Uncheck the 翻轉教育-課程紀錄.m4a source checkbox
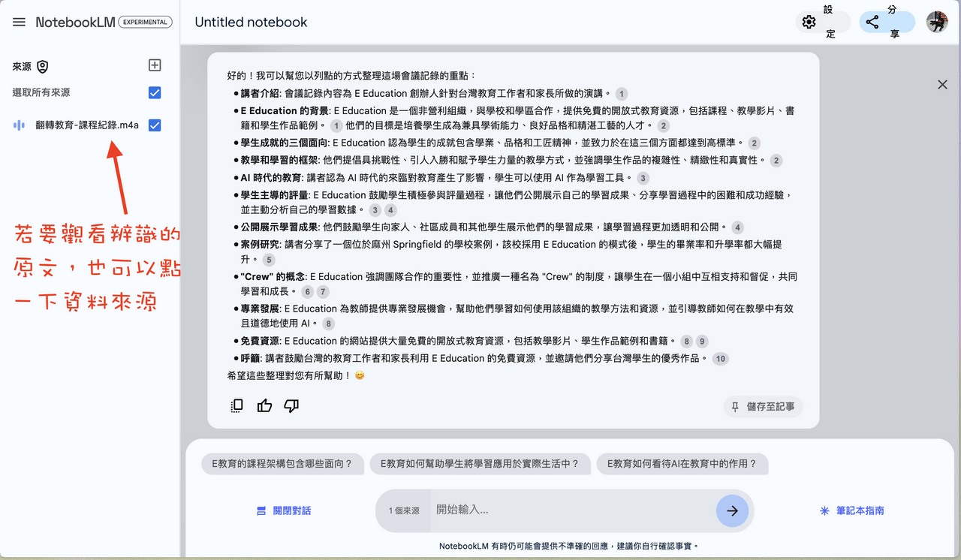This screenshot has width=961, height=560. coord(155,125)
